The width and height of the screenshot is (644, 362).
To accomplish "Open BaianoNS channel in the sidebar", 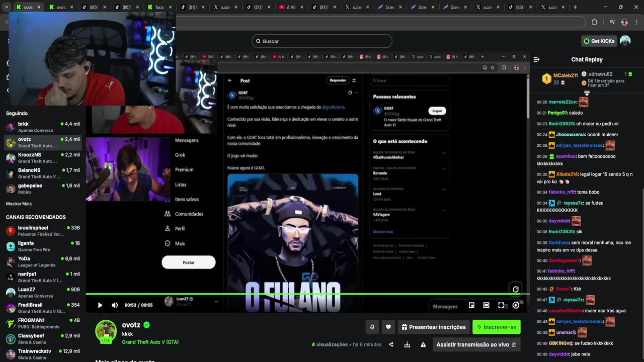I will tap(43, 173).
